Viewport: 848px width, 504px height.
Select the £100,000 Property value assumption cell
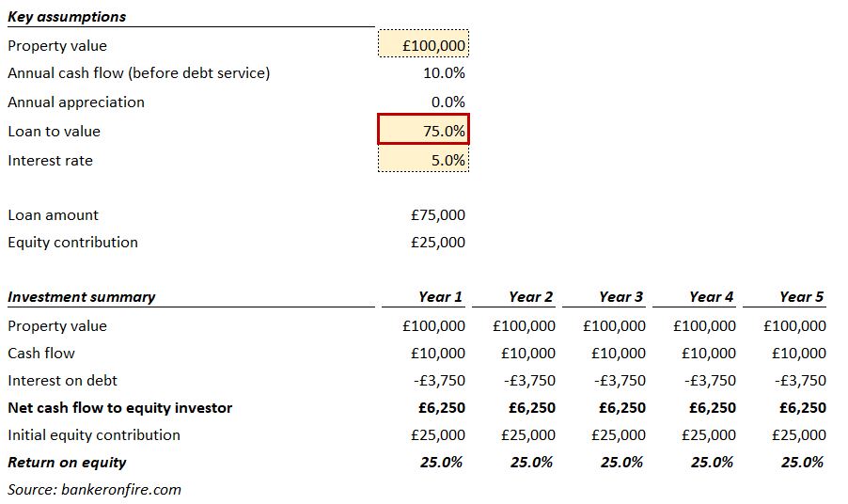pyautogui.click(x=423, y=45)
